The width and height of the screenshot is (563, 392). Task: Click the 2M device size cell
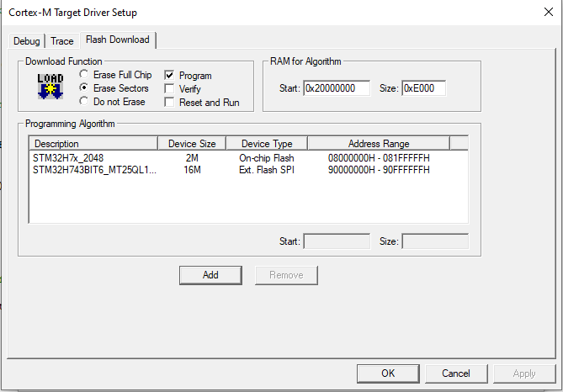tap(192, 158)
